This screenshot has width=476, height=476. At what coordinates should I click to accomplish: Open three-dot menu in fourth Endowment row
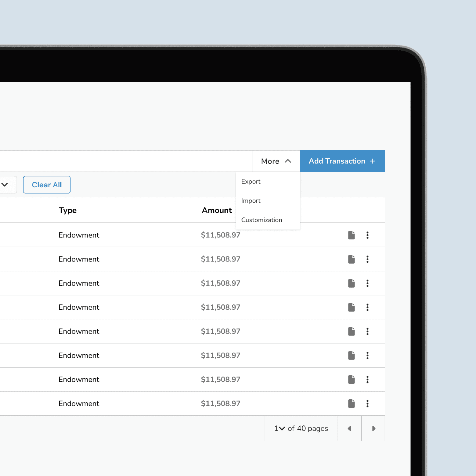tap(367, 307)
